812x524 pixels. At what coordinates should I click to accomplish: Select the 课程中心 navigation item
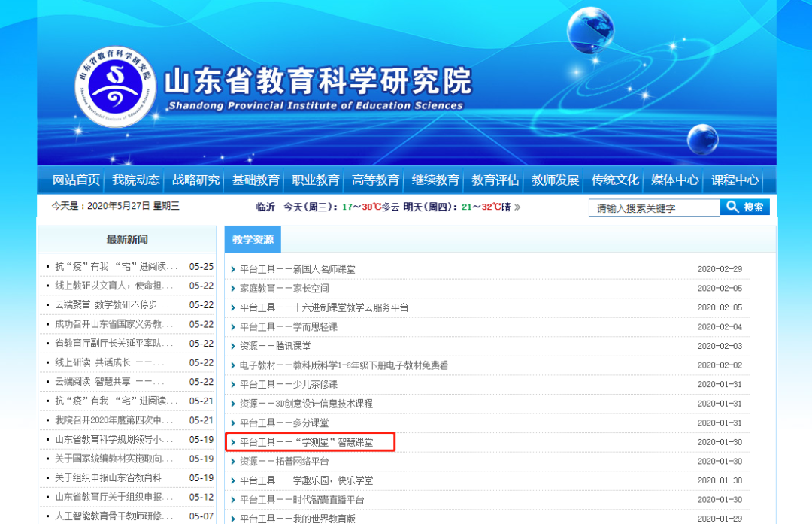click(735, 180)
